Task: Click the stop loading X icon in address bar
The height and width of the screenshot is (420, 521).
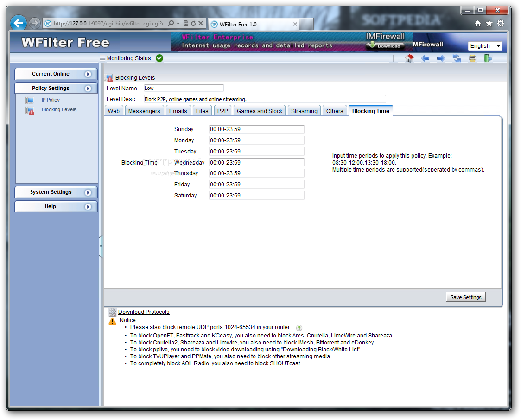Action: tap(201, 23)
